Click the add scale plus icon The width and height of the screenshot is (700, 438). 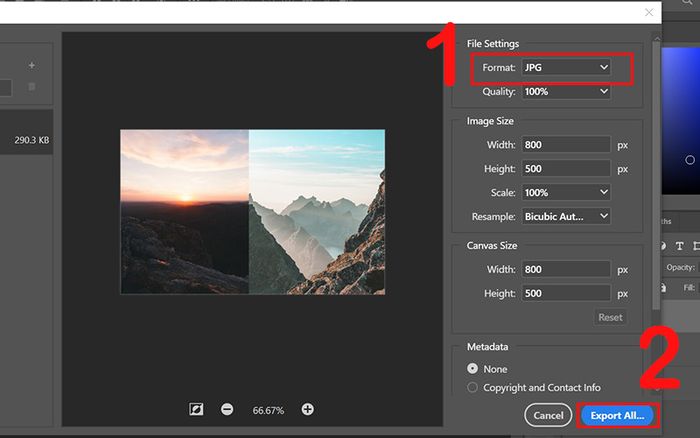click(x=32, y=65)
